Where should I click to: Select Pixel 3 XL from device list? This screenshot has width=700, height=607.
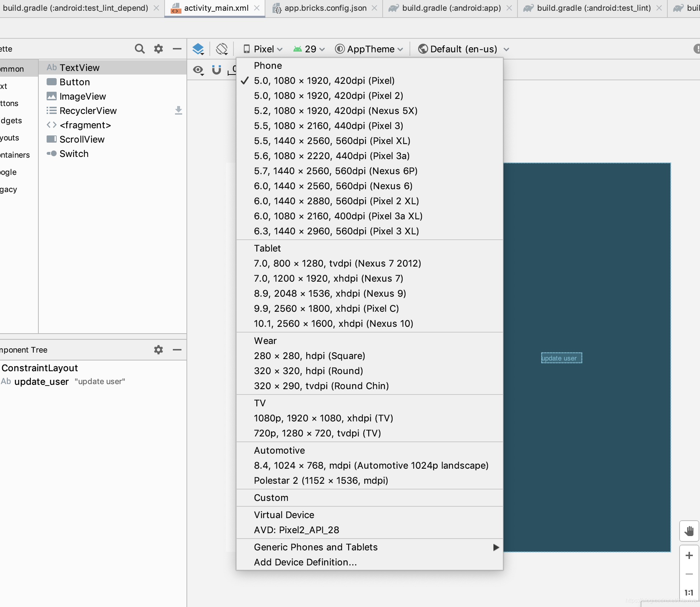(337, 231)
